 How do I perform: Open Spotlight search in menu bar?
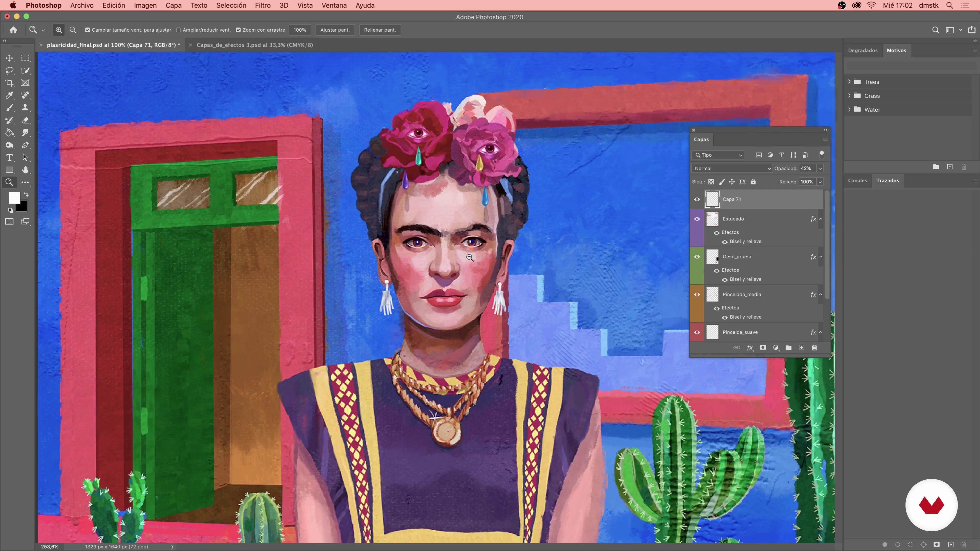click(950, 5)
